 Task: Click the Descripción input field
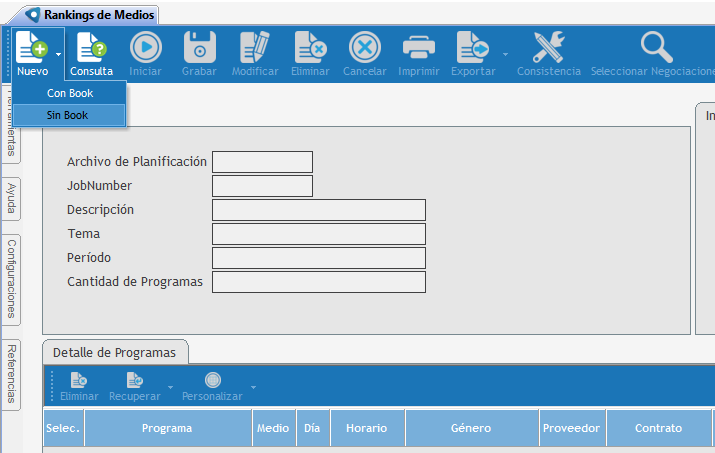tap(318, 210)
